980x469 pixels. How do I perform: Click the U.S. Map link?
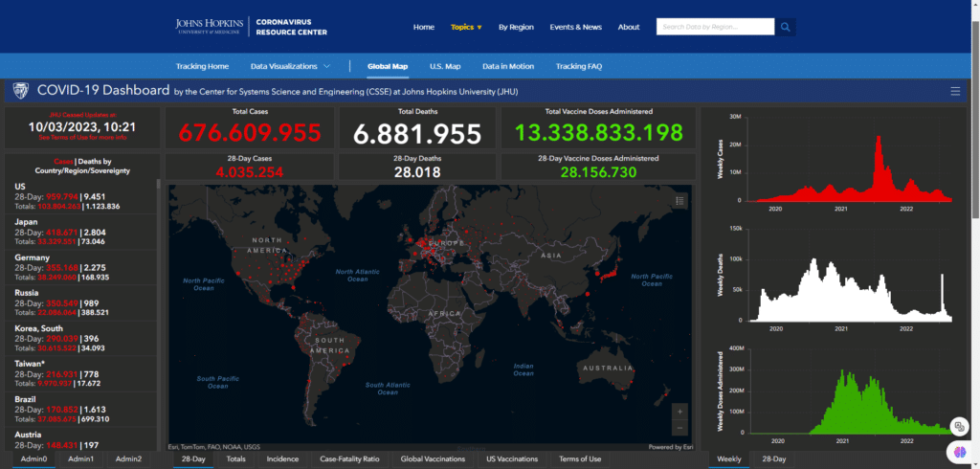445,66
